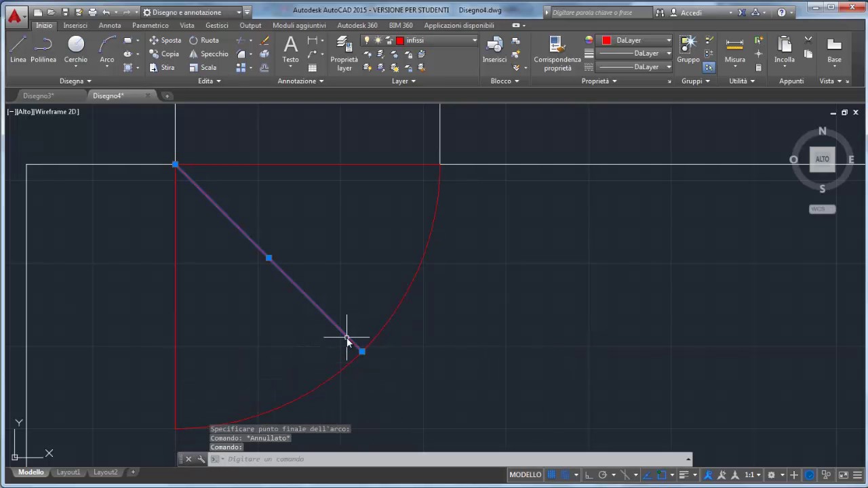Image resolution: width=868 pixels, height=488 pixels.
Task: Use the Copia copy command
Action: pyautogui.click(x=165, y=54)
